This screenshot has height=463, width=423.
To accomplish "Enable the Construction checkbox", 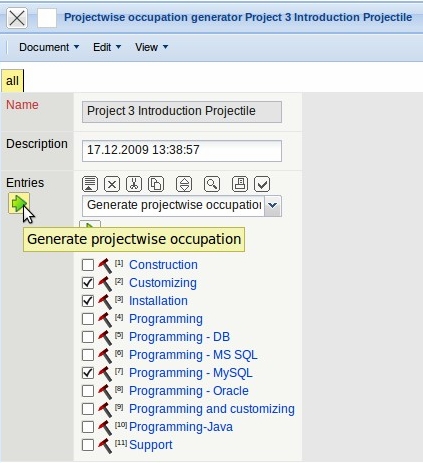I will click(x=88, y=265).
